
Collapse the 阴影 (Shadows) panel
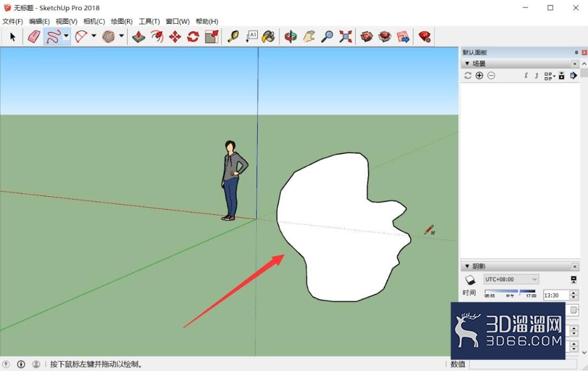coord(467,266)
